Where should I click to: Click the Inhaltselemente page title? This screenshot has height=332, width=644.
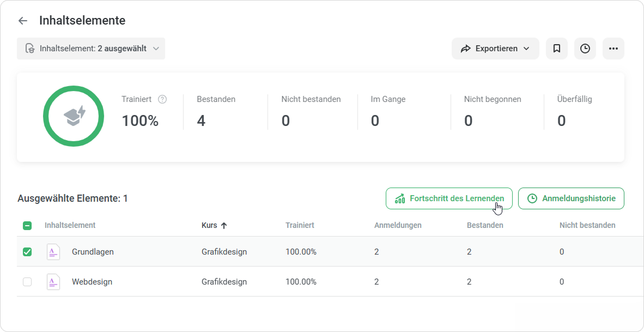[x=82, y=21]
